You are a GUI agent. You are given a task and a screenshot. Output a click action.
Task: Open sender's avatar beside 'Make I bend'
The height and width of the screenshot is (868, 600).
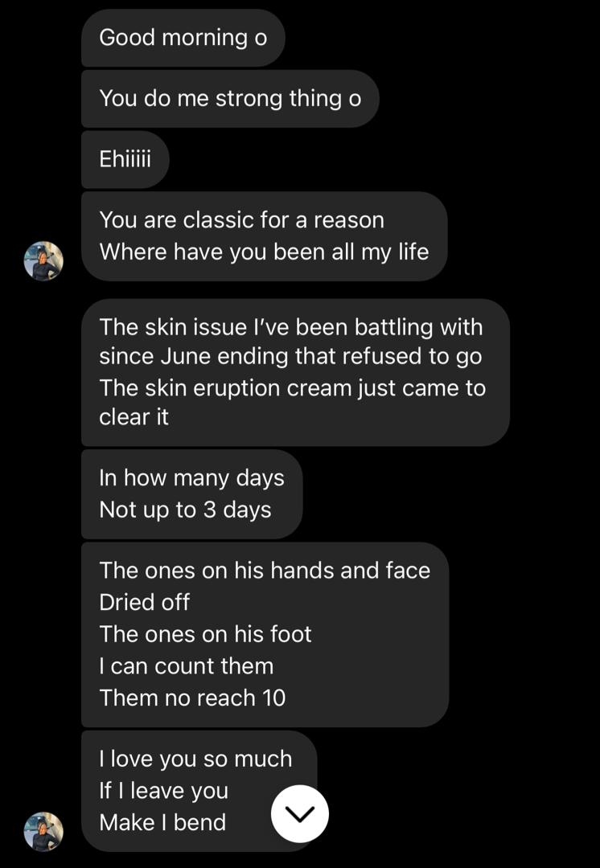[43, 831]
